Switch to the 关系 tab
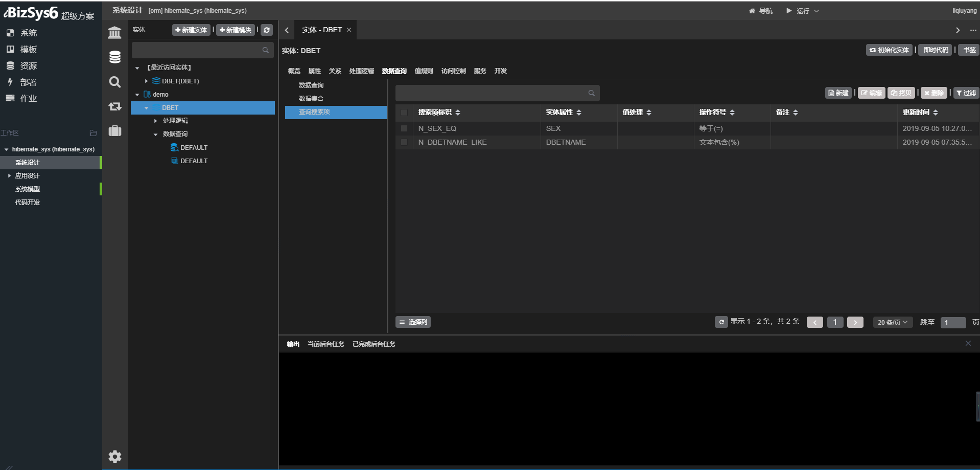 [335, 71]
